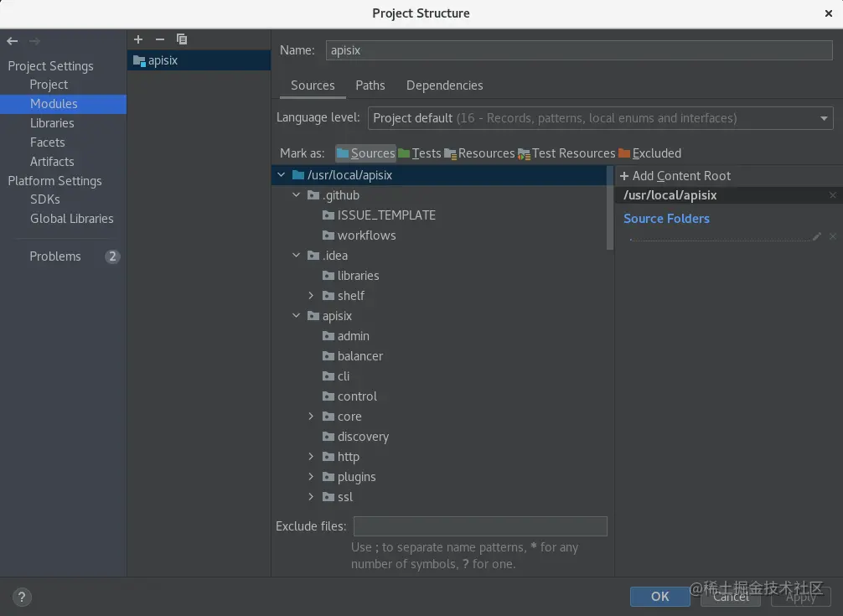This screenshot has height=616, width=843.
Task: Mark folder as Excluded
Action: click(x=650, y=153)
